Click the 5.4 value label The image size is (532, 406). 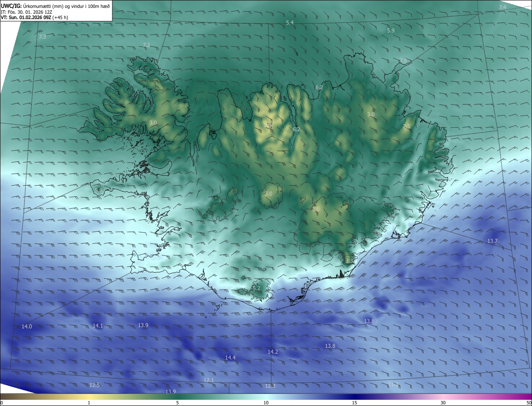(x=290, y=22)
